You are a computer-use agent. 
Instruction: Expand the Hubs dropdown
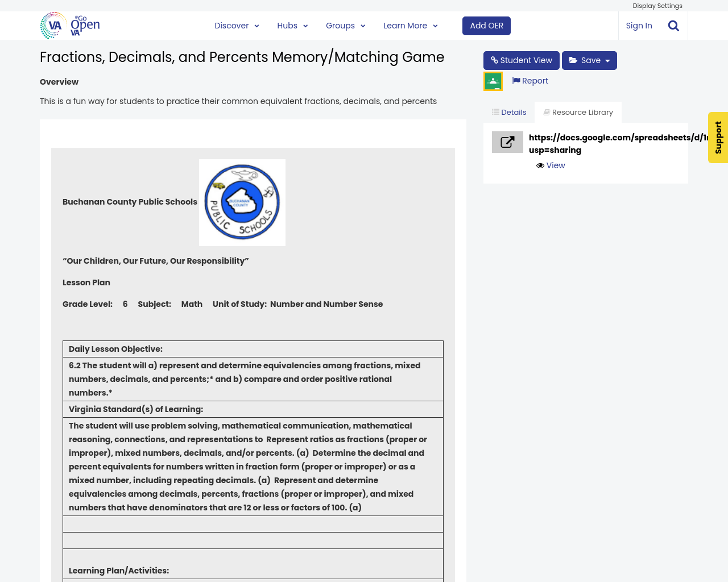pos(292,26)
